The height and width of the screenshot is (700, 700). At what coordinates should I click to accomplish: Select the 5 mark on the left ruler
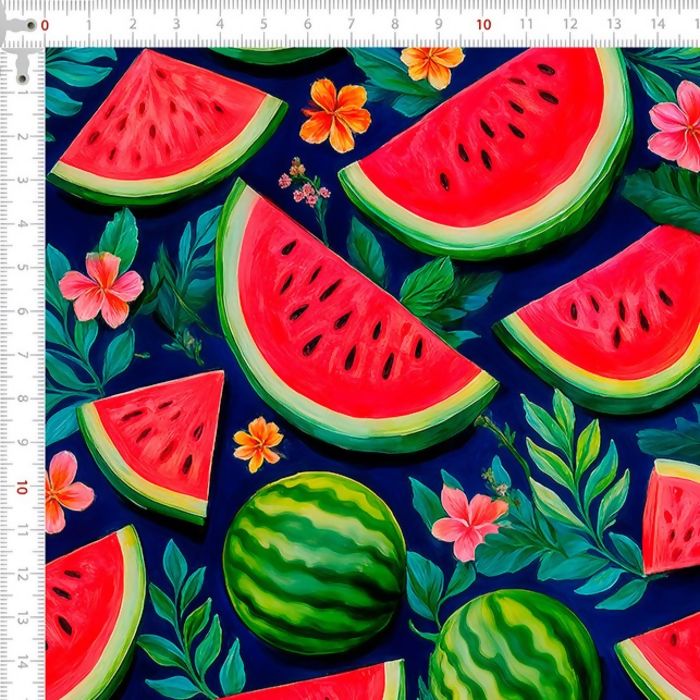coord(21,268)
